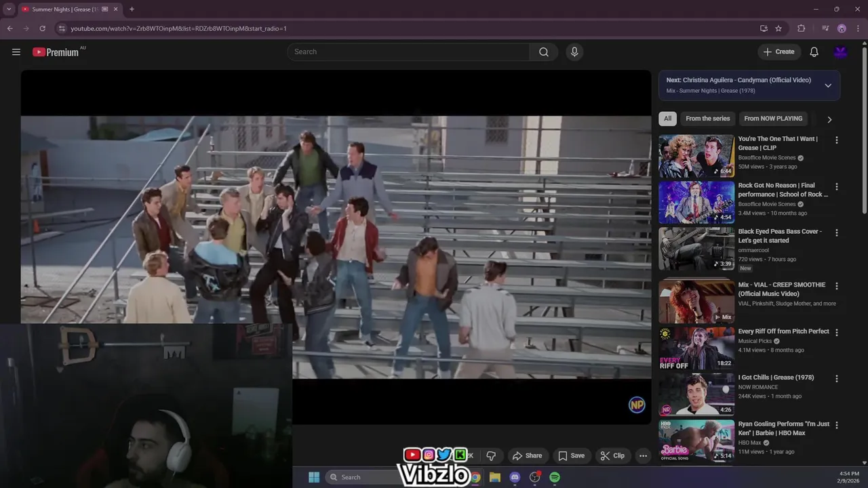This screenshot has width=868, height=488.
Task: Go to YouTube Premium home logo
Action: (56, 52)
